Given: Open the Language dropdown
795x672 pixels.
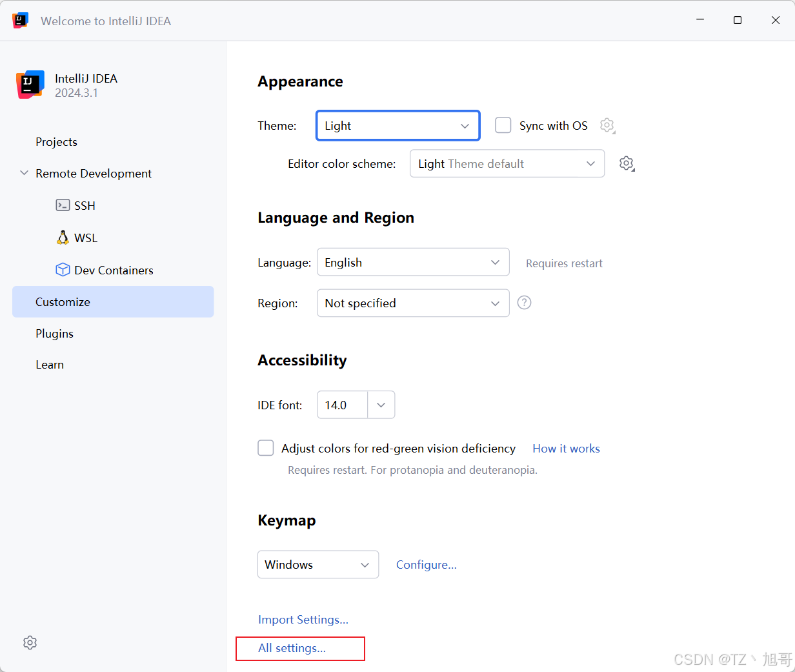Looking at the screenshot, I should [x=413, y=262].
